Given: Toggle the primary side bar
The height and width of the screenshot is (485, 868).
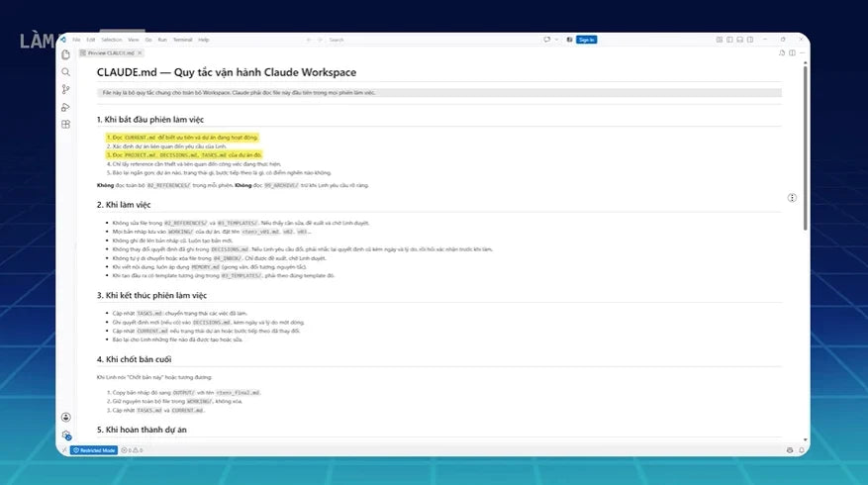Looking at the screenshot, I should (729, 40).
